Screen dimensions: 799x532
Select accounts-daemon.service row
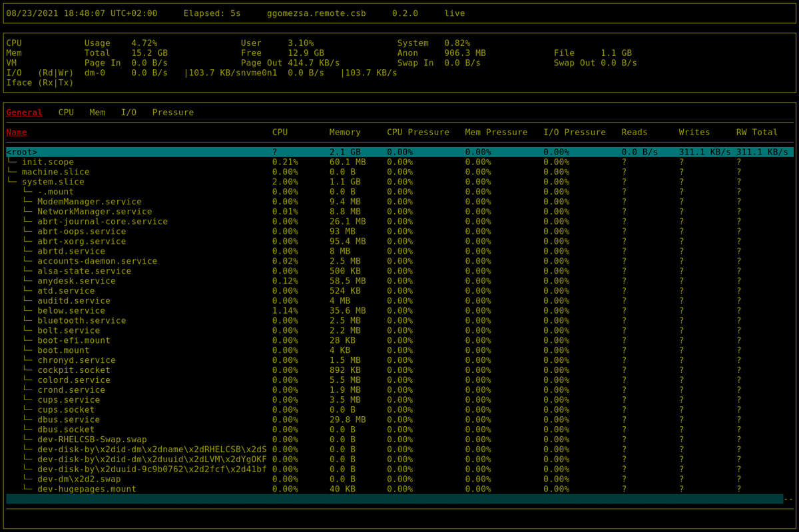point(400,261)
